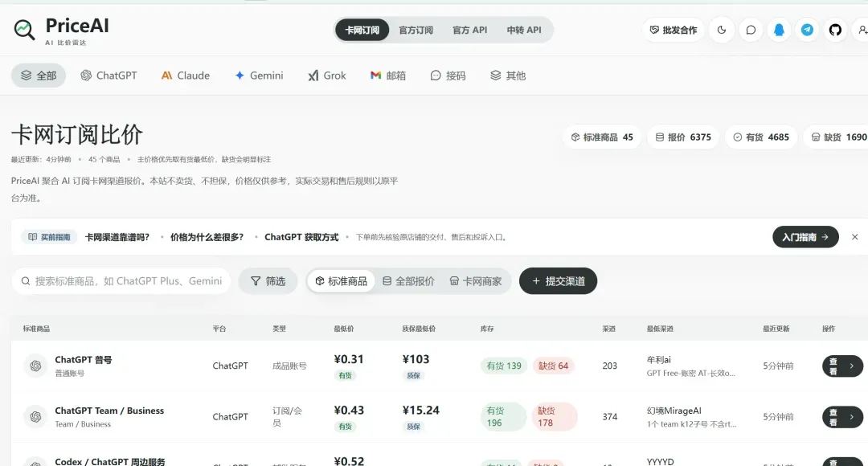Screen dimensions: 868x466
Task: Select the Gemini category filter
Action: click(x=259, y=76)
